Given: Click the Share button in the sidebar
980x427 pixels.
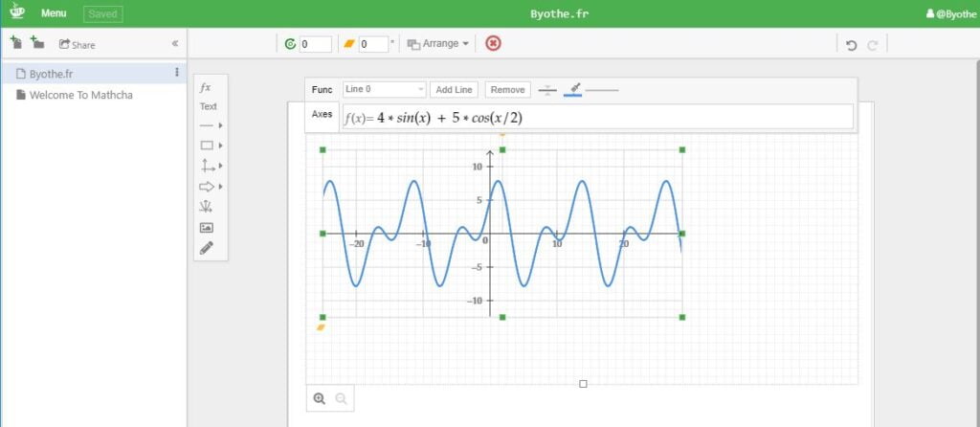Looking at the screenshot, I should pyautogui.click(x=78, y=44).
